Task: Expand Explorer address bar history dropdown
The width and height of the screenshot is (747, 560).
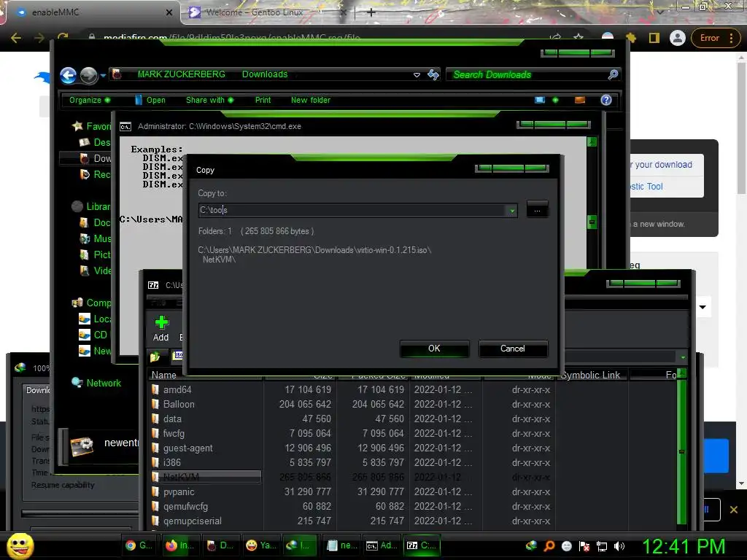Action: (417, 75)
